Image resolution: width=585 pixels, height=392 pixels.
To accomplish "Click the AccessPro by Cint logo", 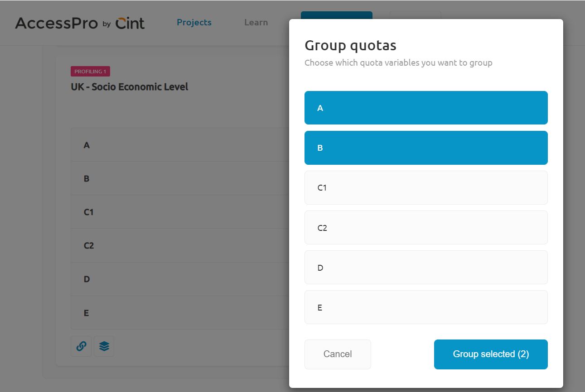I will click(80, 23).
